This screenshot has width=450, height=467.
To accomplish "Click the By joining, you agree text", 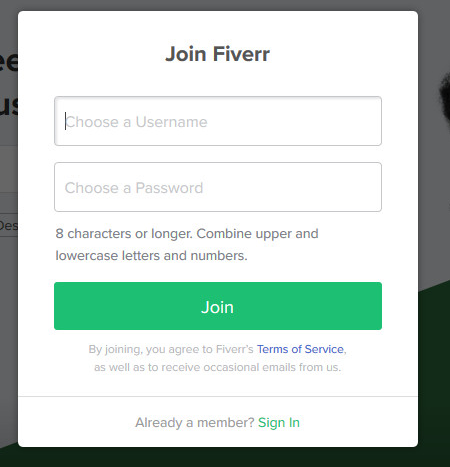I will click(171, 349).
